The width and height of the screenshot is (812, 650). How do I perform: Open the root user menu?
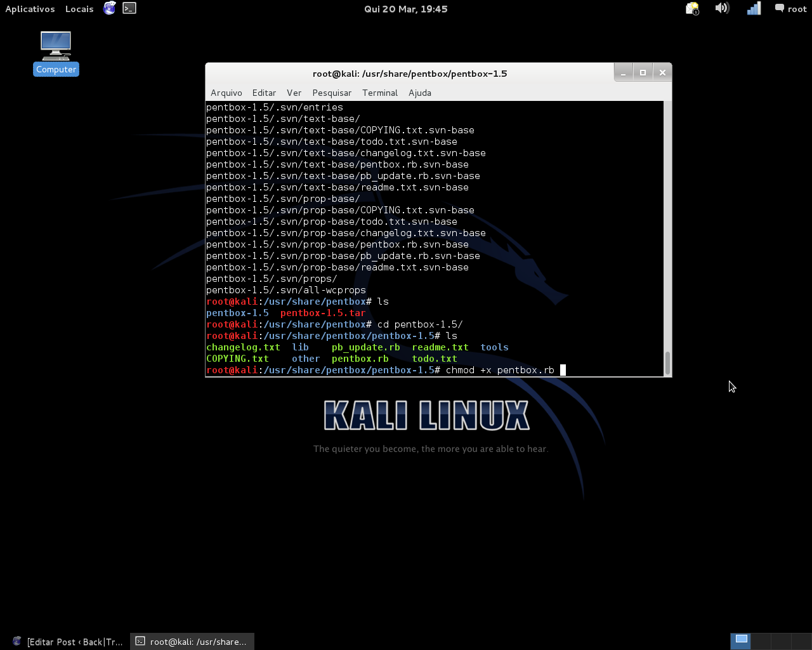tap(790, 9)
